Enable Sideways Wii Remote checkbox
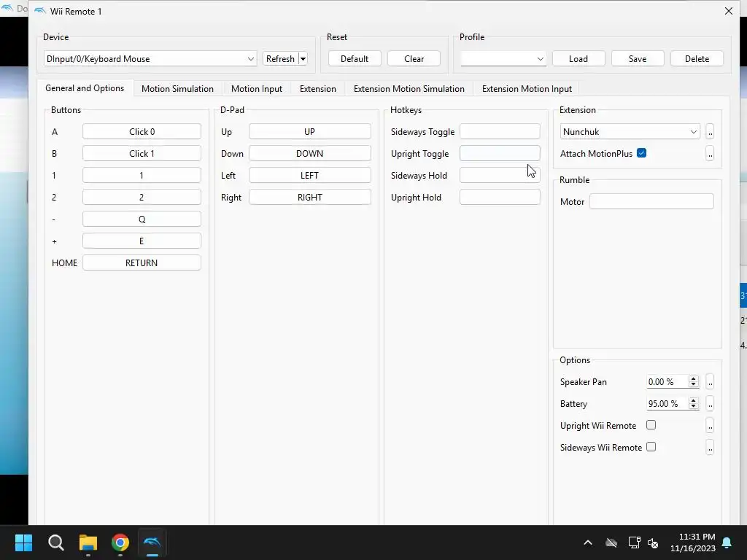Screen dimensions: 747x560 [x=651, y=447]
